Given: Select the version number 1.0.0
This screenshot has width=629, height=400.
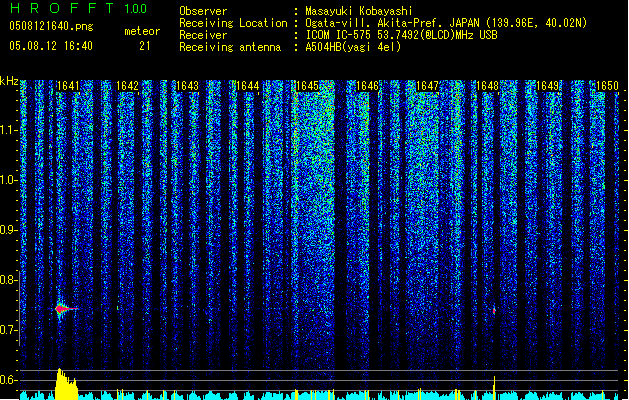Looking at the screenshot, I should [136, 9].
